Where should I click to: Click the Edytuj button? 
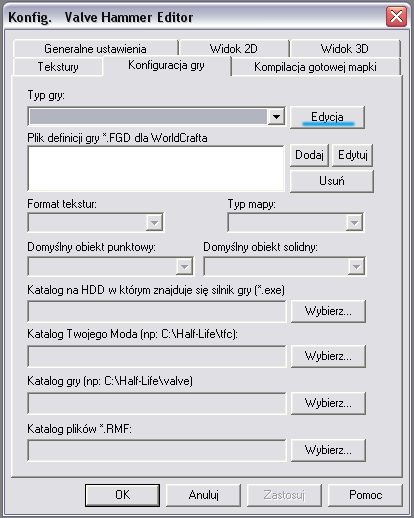[352, 155]
